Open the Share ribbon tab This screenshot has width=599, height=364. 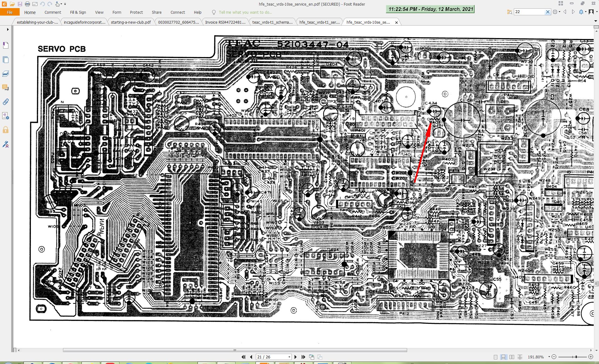(157, 12)
